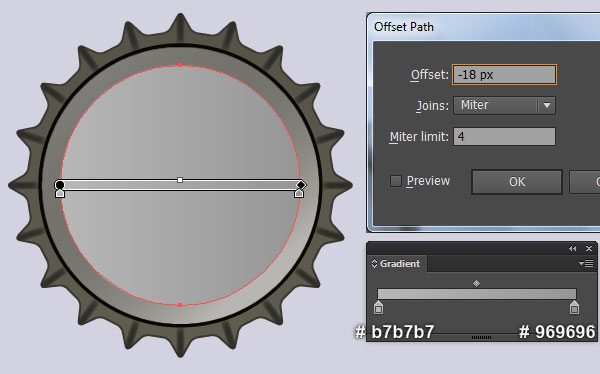Click the gradient annotator black circle origin
This screenshot has width=600, height=374.
point(60,185)
